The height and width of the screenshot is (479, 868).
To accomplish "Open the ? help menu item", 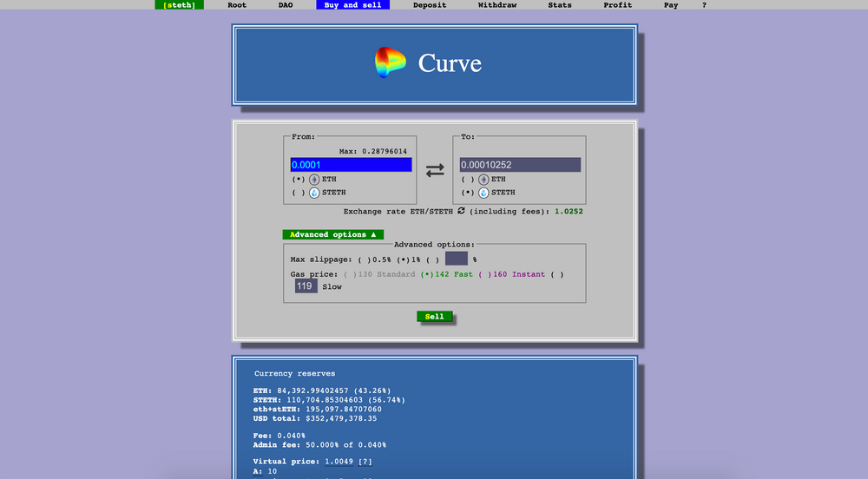I will click(x=704, y=5).
